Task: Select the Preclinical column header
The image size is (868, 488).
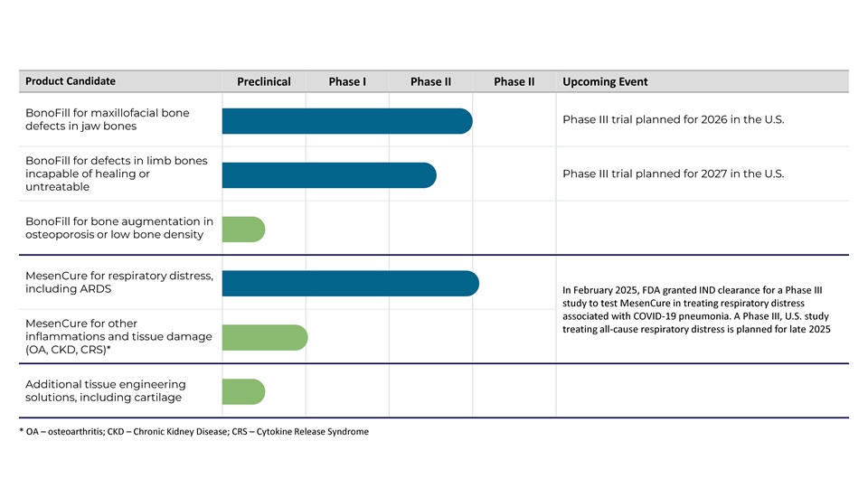Action: (x=264, y=82)
